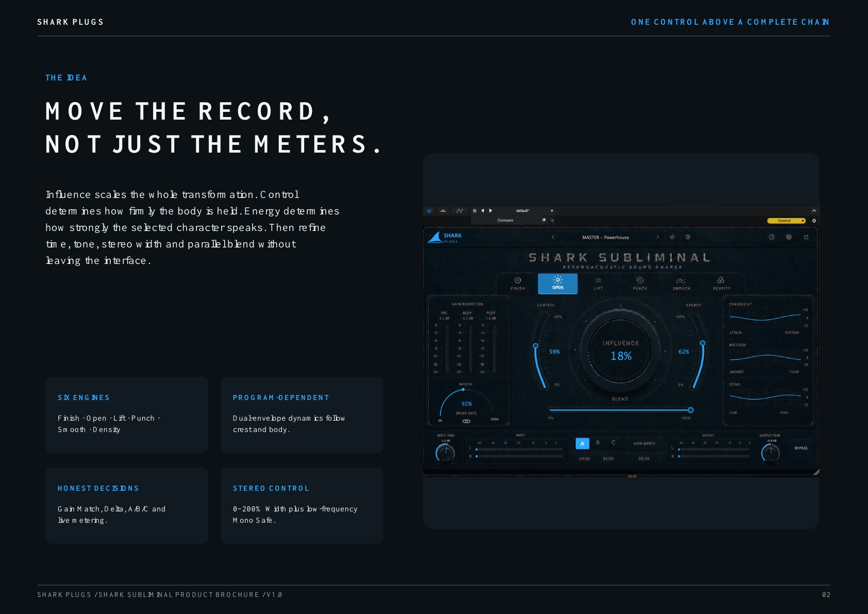The height and width of the screenshot is (614, 868).
Task: Click the plugin window resize corner grip
Action: 816,472
